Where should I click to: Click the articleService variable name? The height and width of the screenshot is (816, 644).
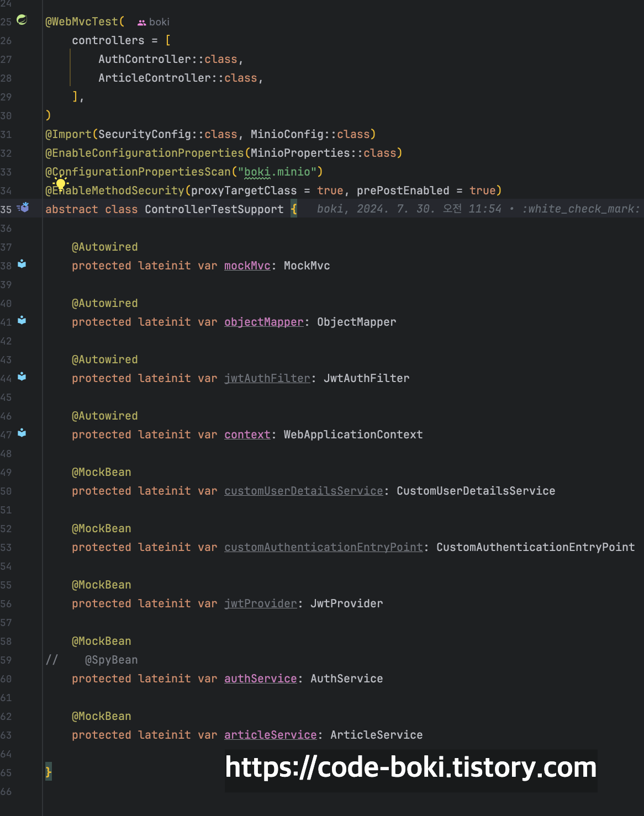point(271,735)
